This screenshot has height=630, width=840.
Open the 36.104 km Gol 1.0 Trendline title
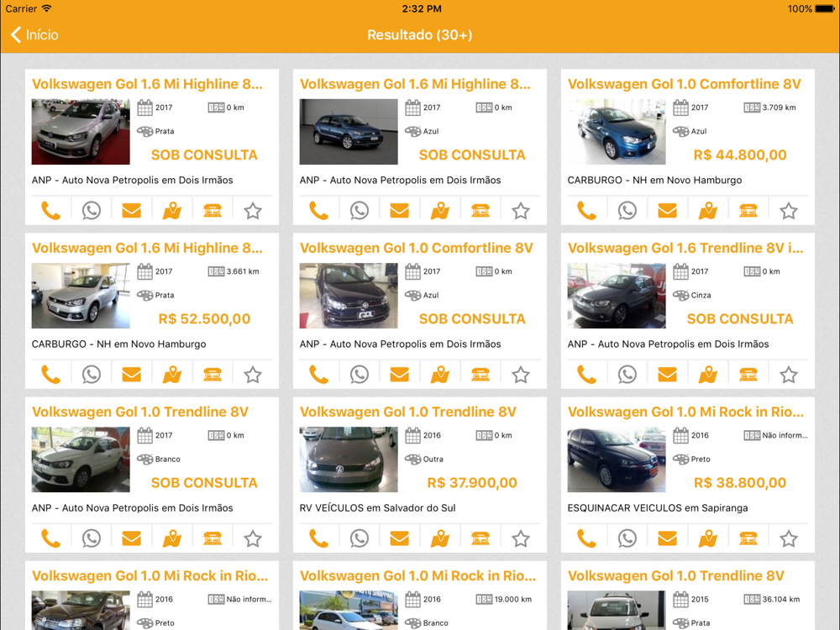(x=675, y=576)
